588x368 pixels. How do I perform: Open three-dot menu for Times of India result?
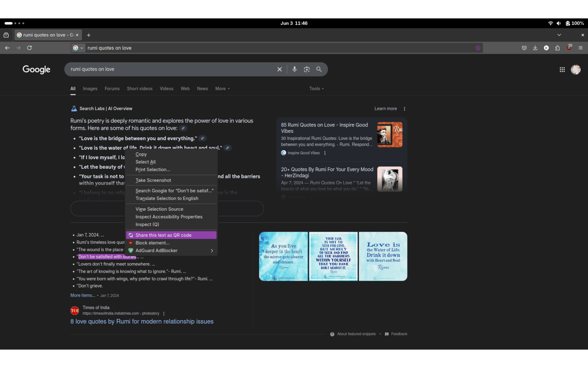tap(164, 314)
